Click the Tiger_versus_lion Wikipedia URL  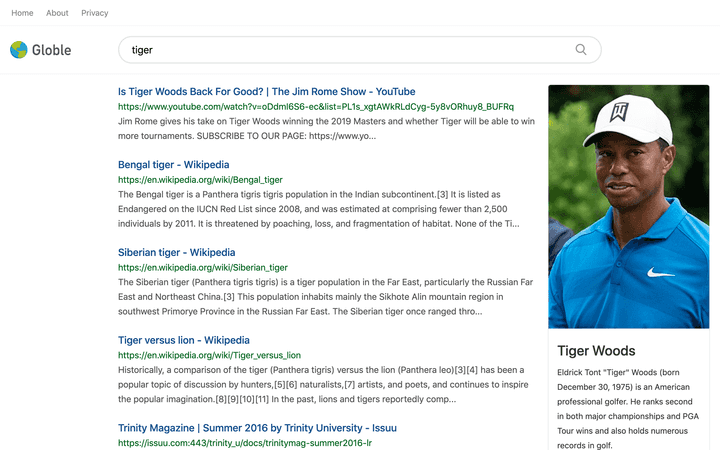pos(209,355)
